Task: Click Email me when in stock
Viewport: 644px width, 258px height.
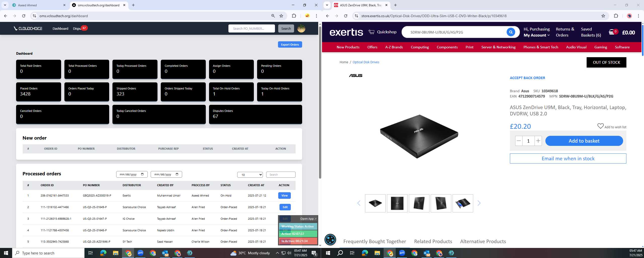Action: click(x=568, y=158)
